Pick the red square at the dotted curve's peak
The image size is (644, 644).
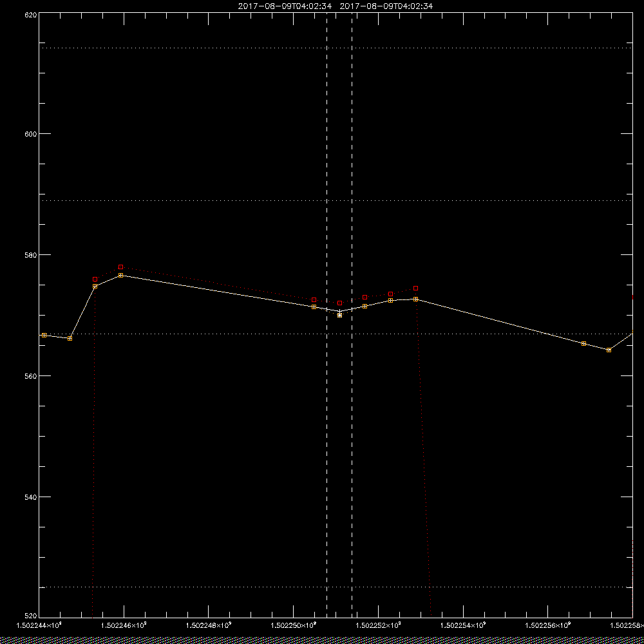click(121, 267)
